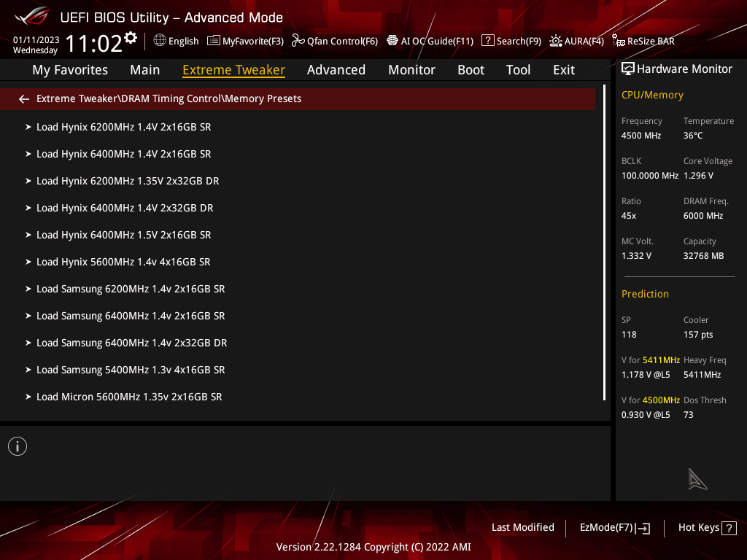Open MyFavorite(F3) list icon
The width and height of the screenshot is (747, 560).
click(214, 41)
